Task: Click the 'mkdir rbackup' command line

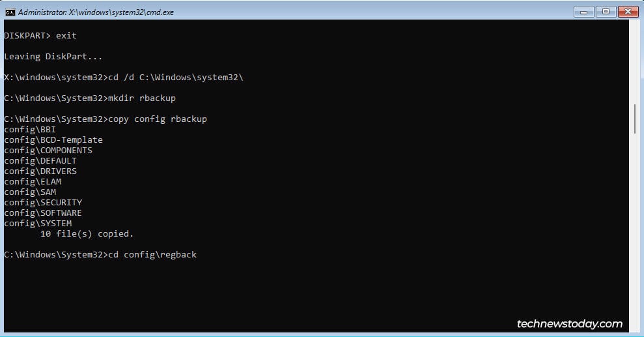Action: click(90, 98)
